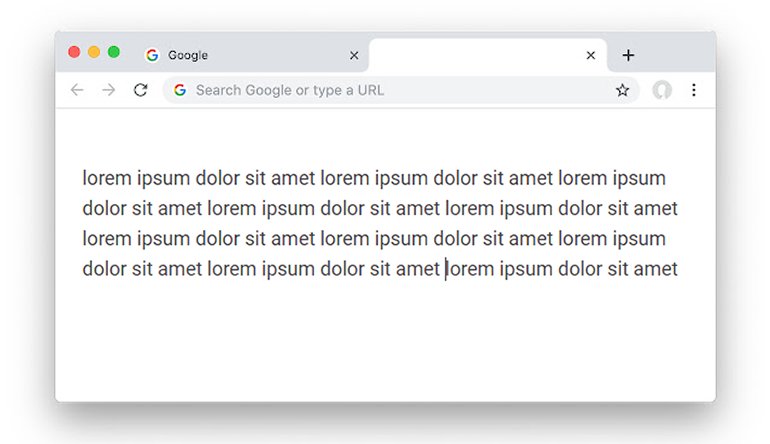This screenshot has height=444, width=770.
Task: Click the Google icon in address bar
Action: 180,90
